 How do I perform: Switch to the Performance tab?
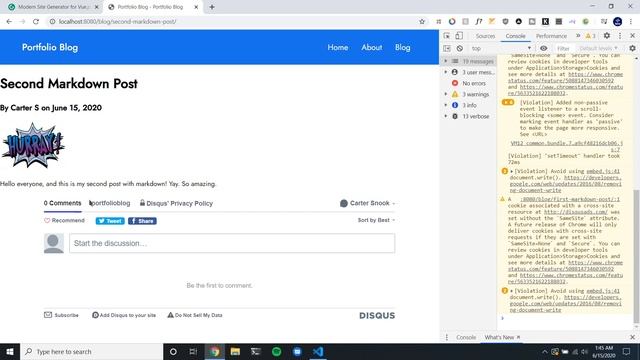point(551,36)
